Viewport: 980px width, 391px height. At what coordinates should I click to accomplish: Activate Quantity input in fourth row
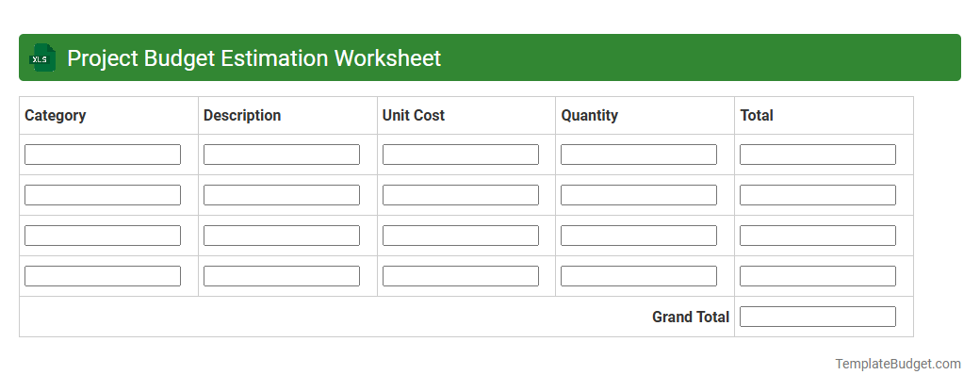tap(639, 276)
